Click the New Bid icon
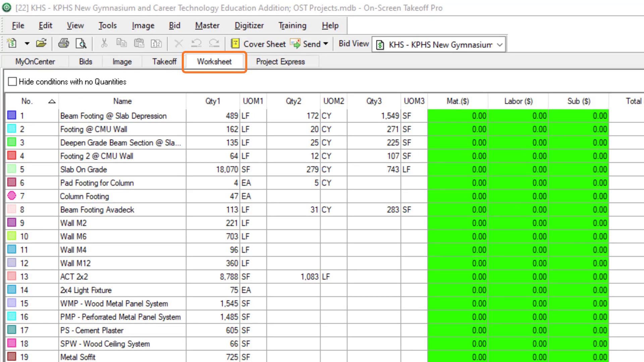 point(12,43)
